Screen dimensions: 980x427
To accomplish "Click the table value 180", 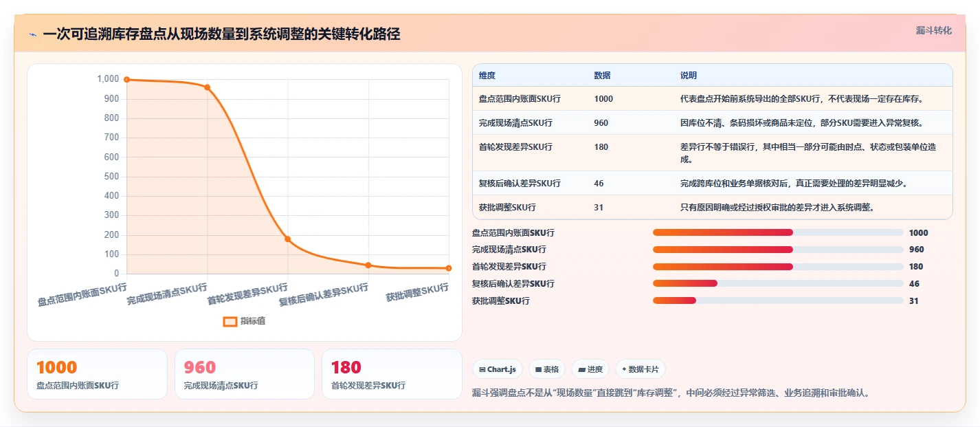I will click(601, 147).
